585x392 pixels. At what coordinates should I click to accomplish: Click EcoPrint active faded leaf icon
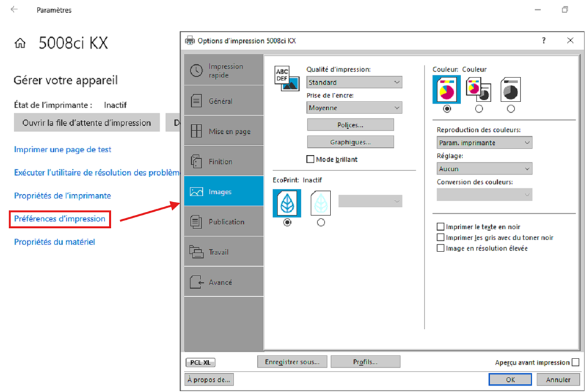pos(321,203)
